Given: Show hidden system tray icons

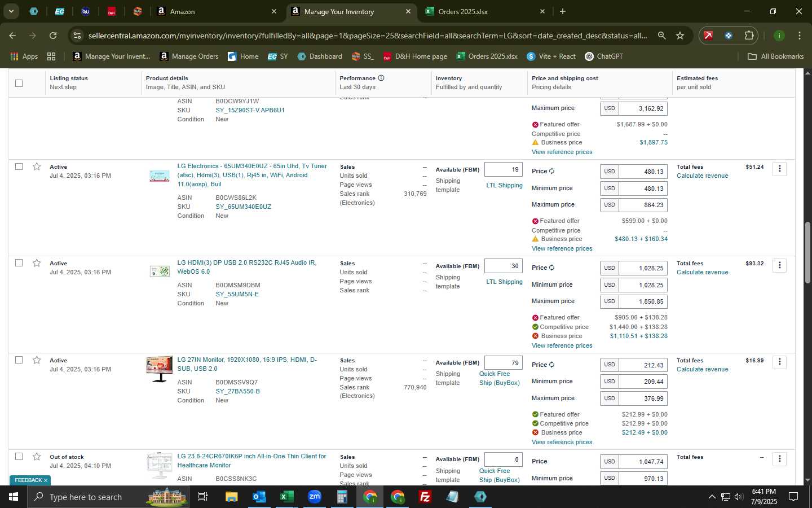Looking at the screenshot, I should 712,497.
